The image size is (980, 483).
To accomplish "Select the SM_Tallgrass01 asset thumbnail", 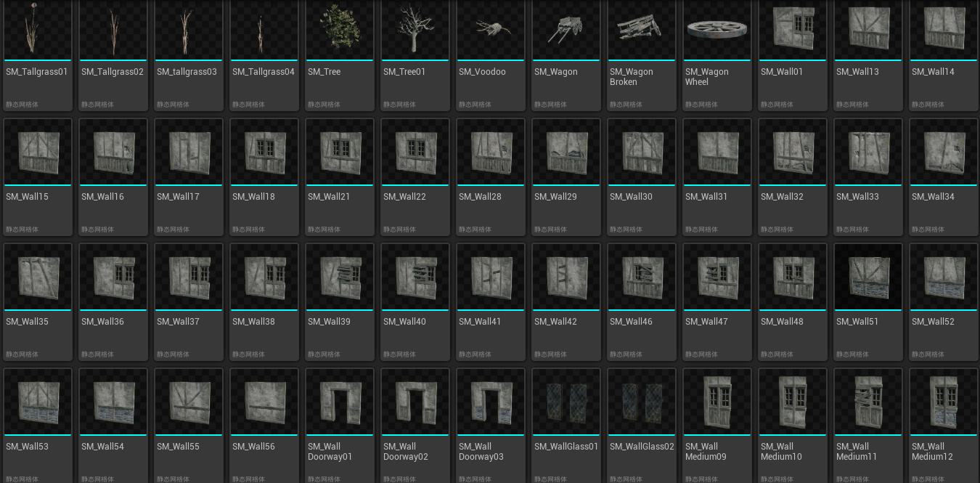I will coord(38,30).
